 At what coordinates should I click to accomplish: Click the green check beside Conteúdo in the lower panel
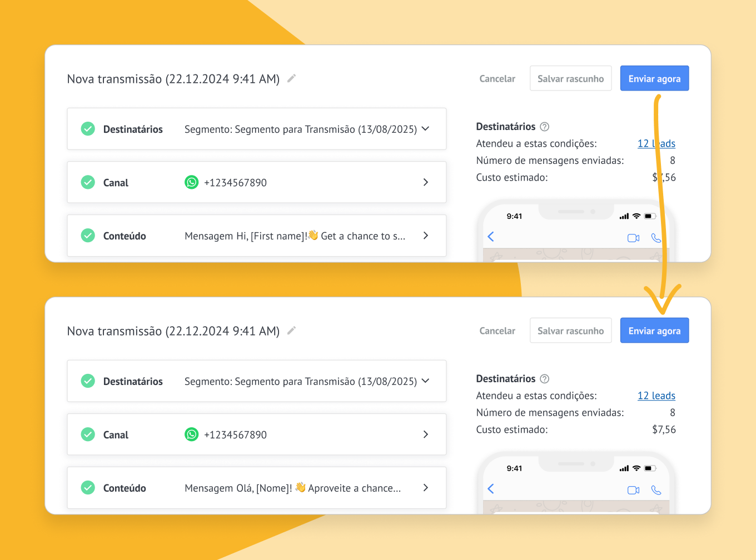88,488
